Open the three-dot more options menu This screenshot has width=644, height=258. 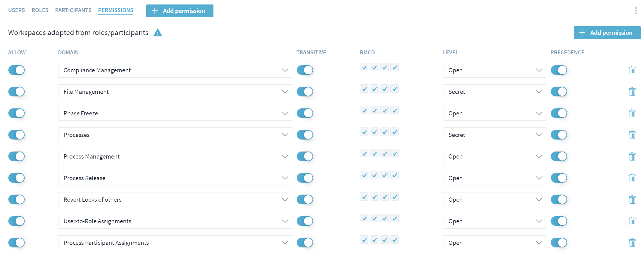pyautogui.click(x=636, y=11)
